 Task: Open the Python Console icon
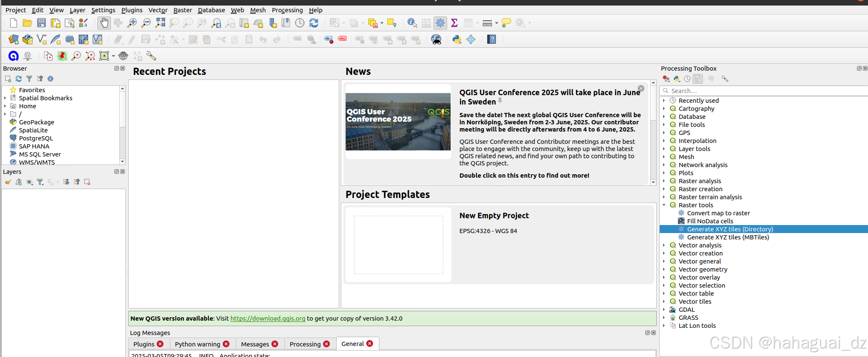click(x=457, y=39)
